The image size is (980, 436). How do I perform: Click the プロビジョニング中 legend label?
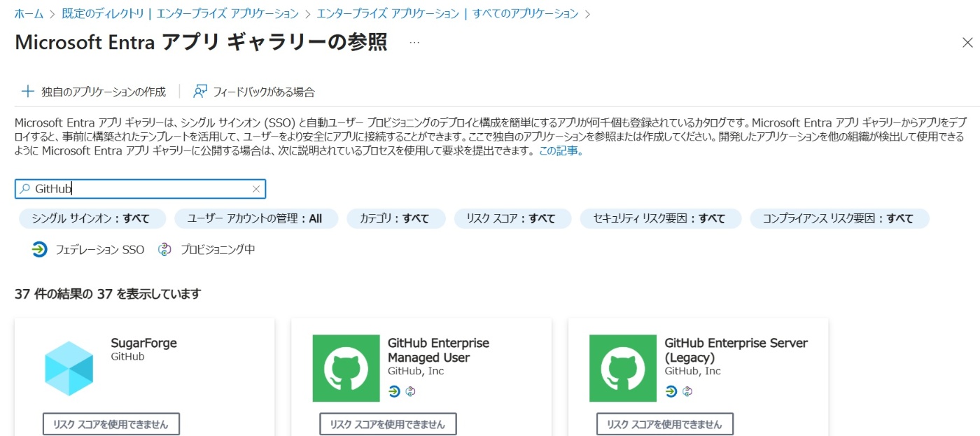(218, 249)
